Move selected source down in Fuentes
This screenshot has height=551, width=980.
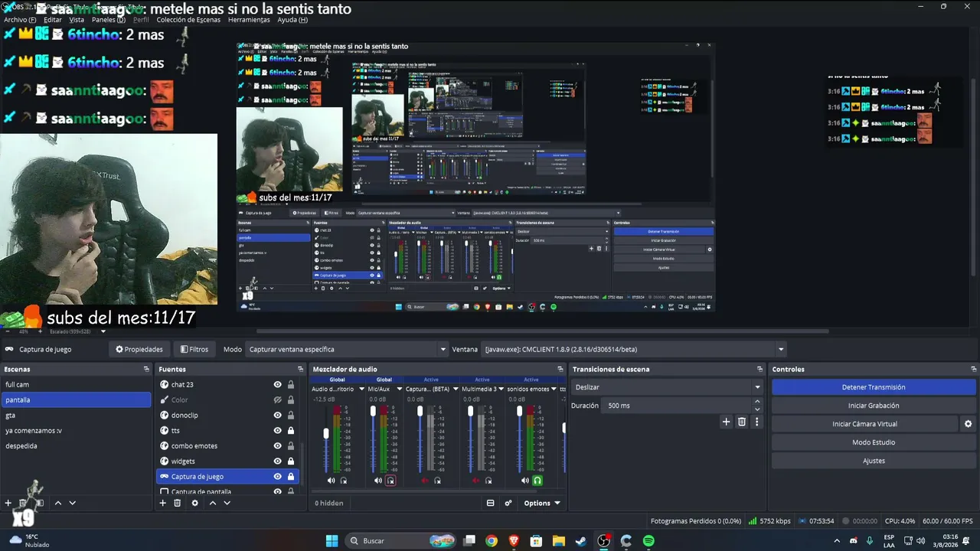[227, 503]
